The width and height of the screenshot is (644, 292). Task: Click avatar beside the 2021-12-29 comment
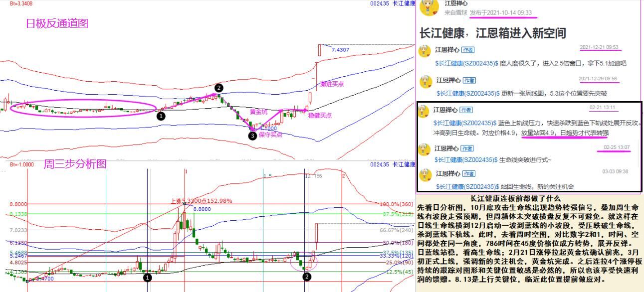[426, 81]
